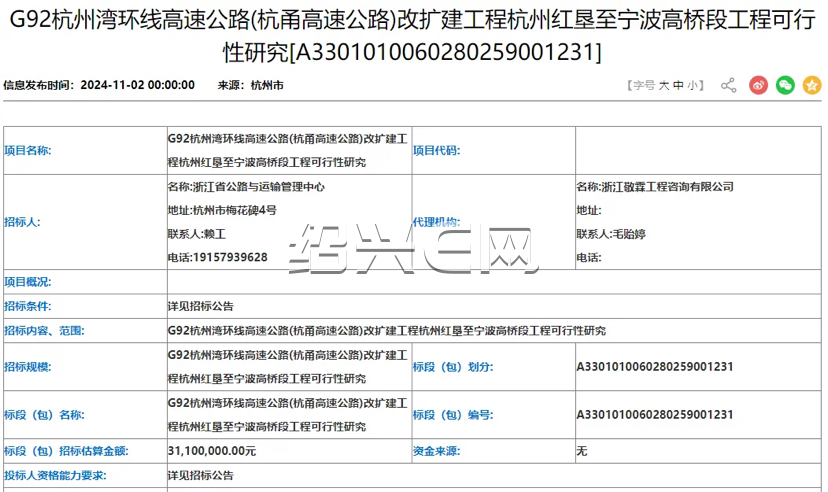Click code in 标段（包）划分 row
The height and width of the screenshot is (492, 828).
click(x=655, y=367)
